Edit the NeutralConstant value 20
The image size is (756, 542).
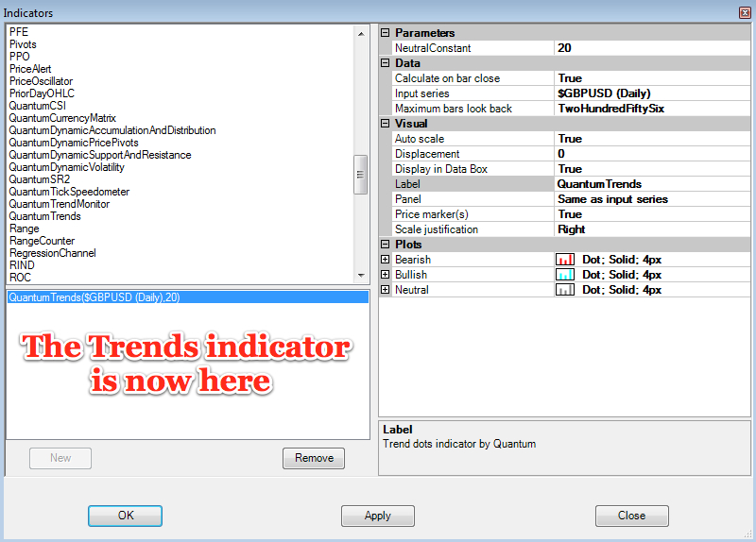[652, 48]
